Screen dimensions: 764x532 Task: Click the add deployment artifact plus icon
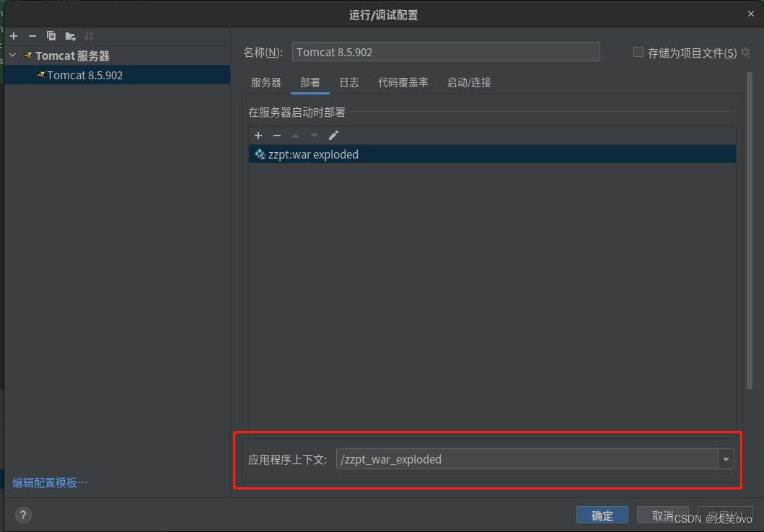click(x=258, y=135)
